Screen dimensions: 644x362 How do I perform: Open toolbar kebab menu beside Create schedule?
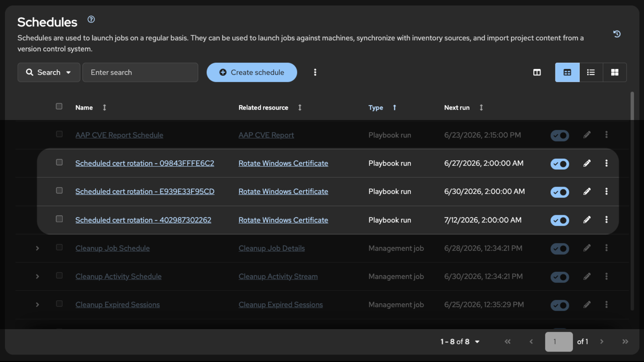[x=315, y=72]
